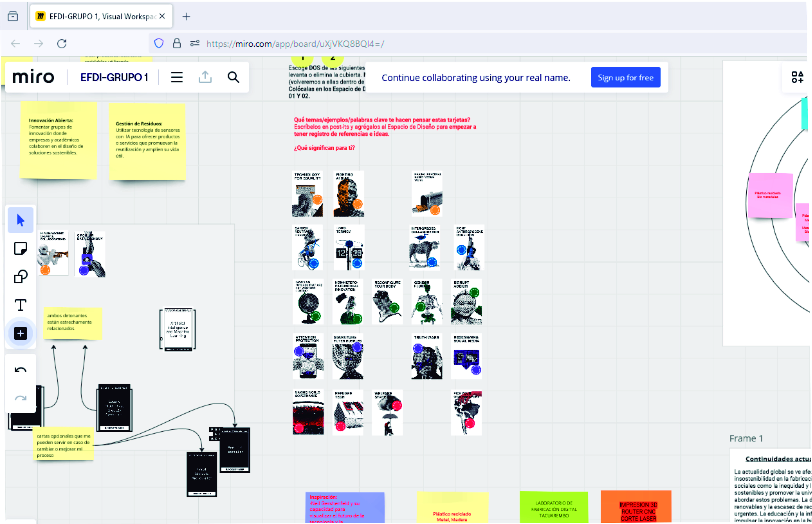Select the Circular Data Economy card
The width and height of the screenshot is (812, 524).
point(90,254)
